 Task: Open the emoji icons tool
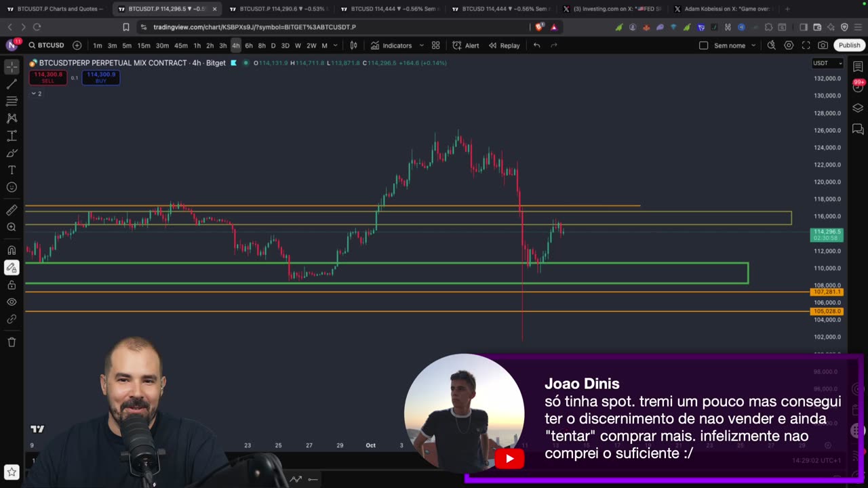(12, 187)
